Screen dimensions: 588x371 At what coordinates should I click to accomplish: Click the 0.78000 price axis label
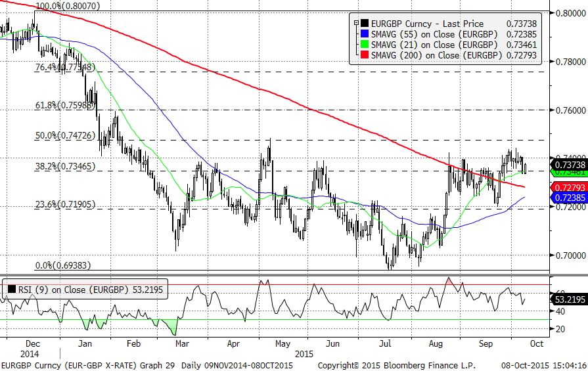click(x=570, y=62)
